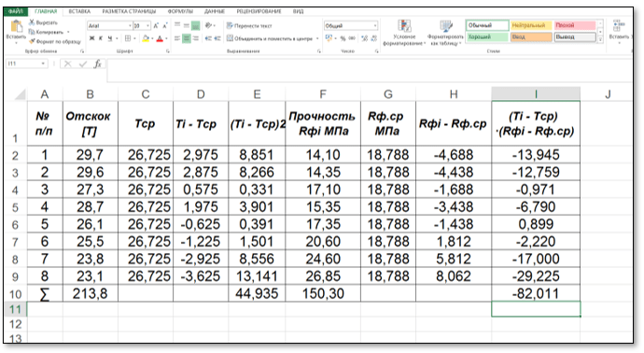Viewport: 644px width, 353px height.
Task: Decrease the decimal places shown
Action: point(373,38)
